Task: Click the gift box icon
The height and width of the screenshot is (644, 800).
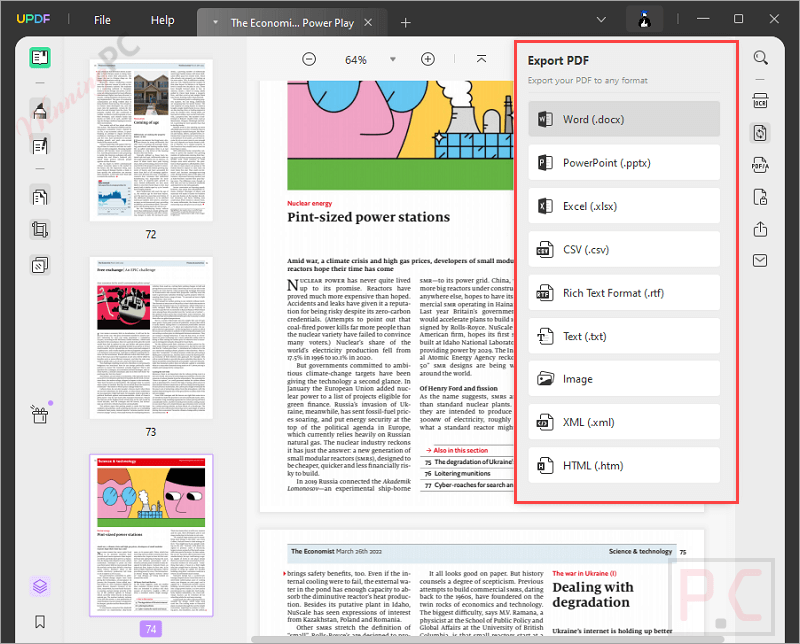Action: [x=40, y=415]
